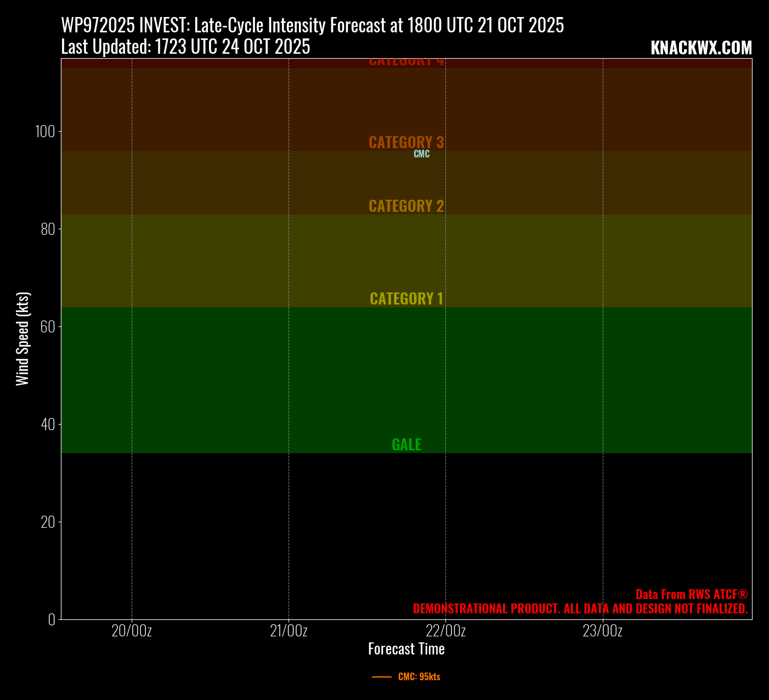Select the CATEGORY 1 band label
Screen dimensions: 769x700
[x=406, y=298]
